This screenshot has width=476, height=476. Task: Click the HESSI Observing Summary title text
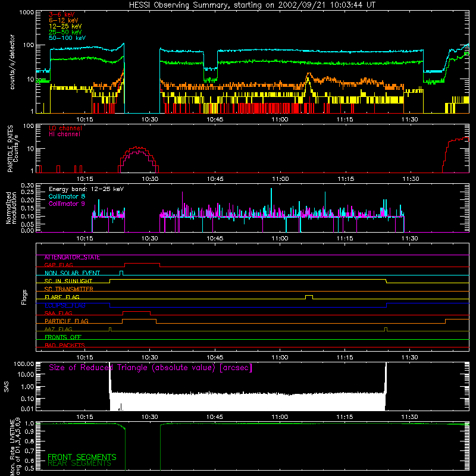click(252, 5)
